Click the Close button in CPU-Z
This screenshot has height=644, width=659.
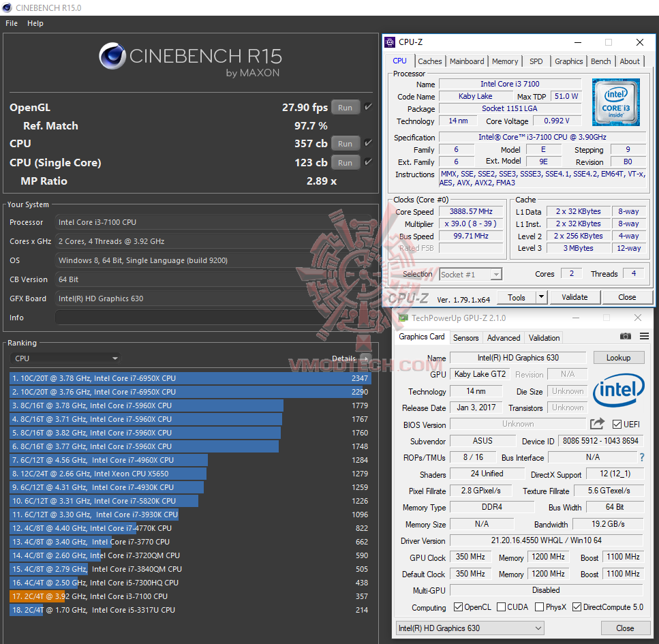[627, 297]
